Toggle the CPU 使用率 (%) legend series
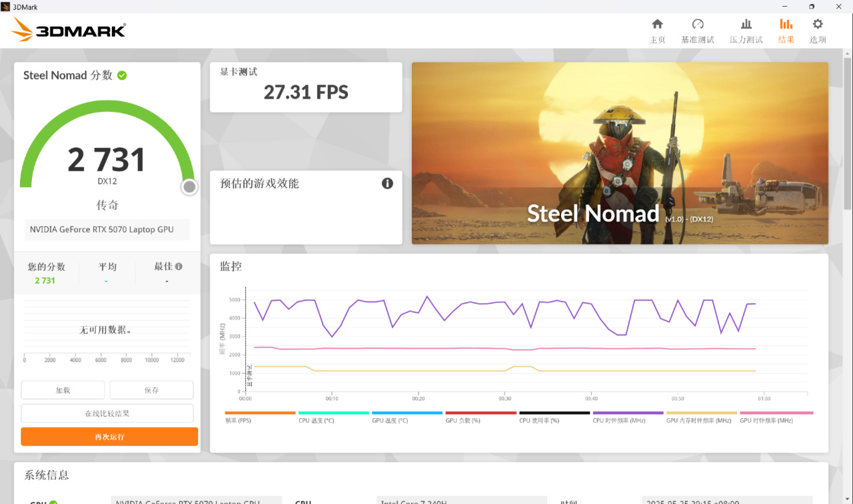The image size is (853, 504). coord(554,417)
